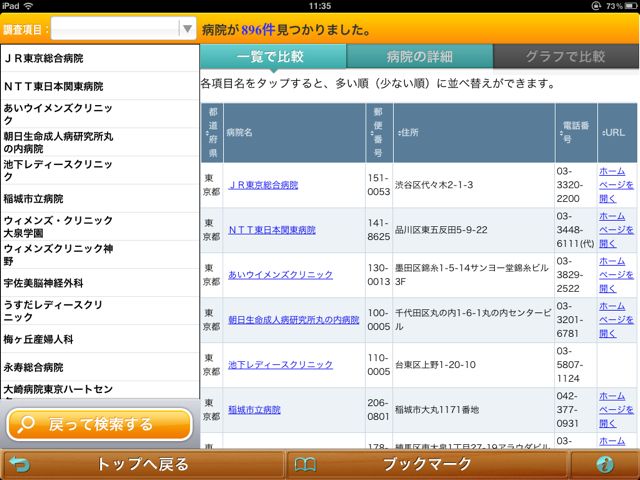
Task: Open homepage link for あいウイメンズクリニック row
Action: point(616,275)
